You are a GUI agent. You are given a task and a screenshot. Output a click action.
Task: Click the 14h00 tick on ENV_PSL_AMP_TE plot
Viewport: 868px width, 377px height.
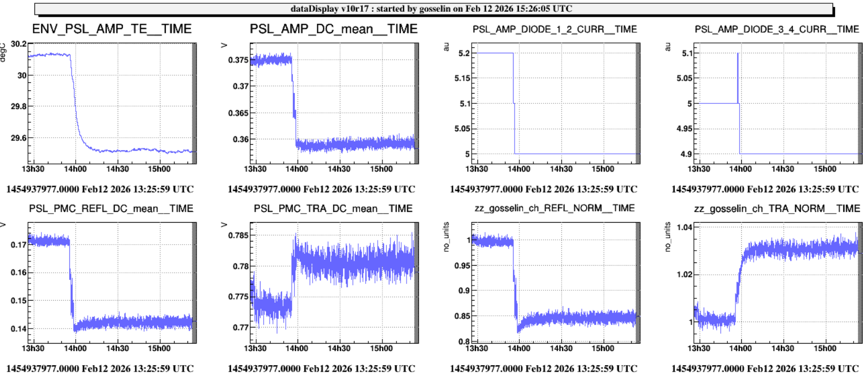pyautogui.click(x=75, y=169)
